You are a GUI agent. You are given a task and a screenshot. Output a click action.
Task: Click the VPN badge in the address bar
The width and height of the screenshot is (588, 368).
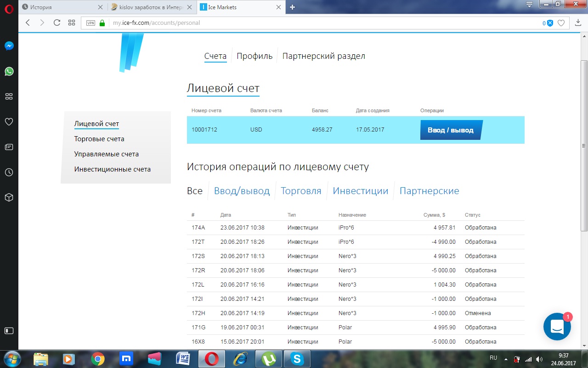point(90,23)
